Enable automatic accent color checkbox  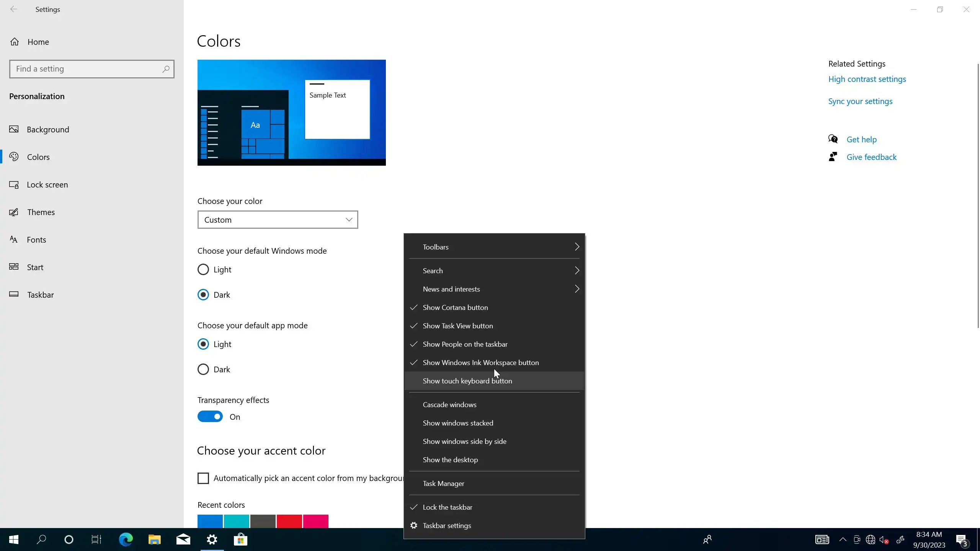pyautogui.click(x=203, y=478)
